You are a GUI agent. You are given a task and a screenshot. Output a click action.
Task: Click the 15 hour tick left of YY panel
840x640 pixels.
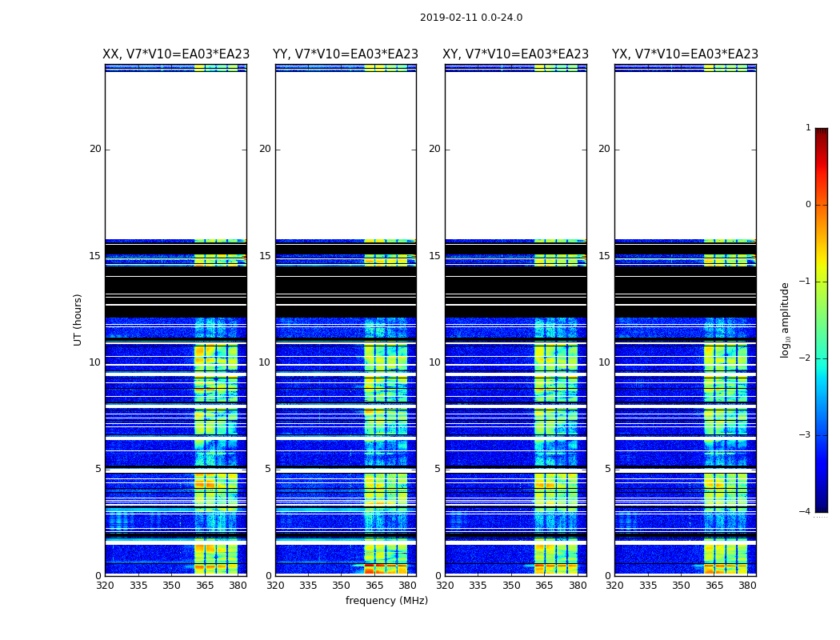[x=265, y=256]
